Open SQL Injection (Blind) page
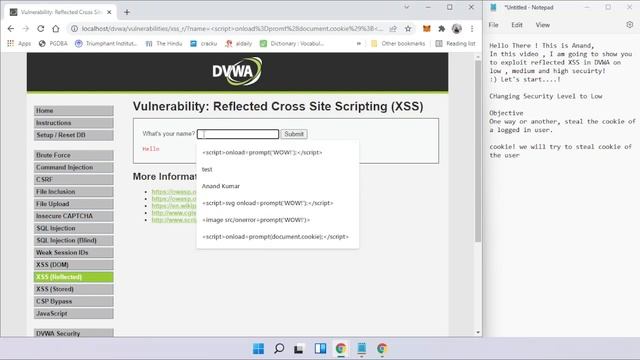This screenshot has height=360, width=640. (73, 240)
